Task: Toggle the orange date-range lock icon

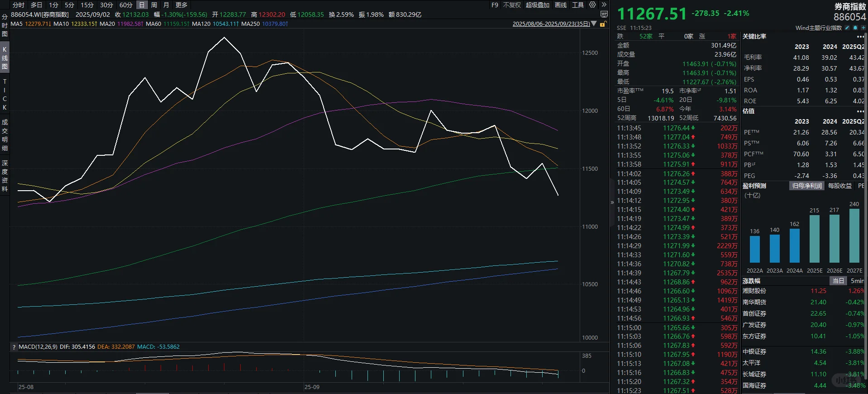Action: pos(603,24)
